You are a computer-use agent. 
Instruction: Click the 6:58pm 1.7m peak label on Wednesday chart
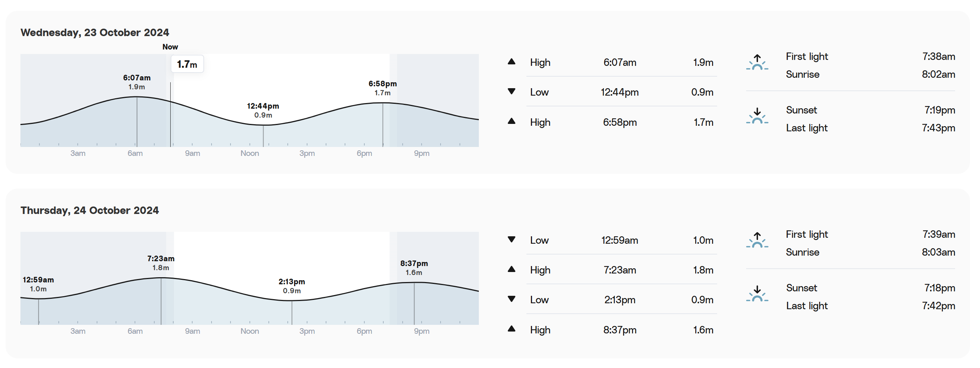tap(382, 88)
